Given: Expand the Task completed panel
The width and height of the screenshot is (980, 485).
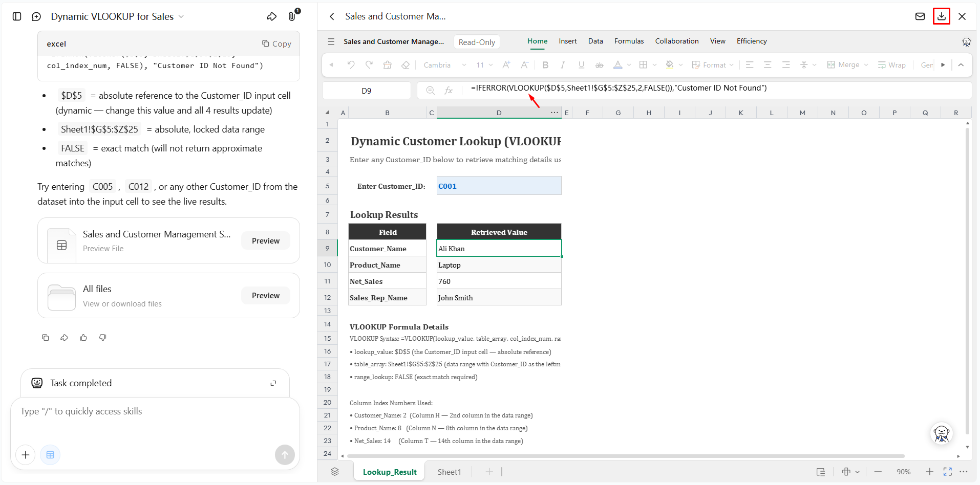Looking at the screenshot, I should pos(273,383).
